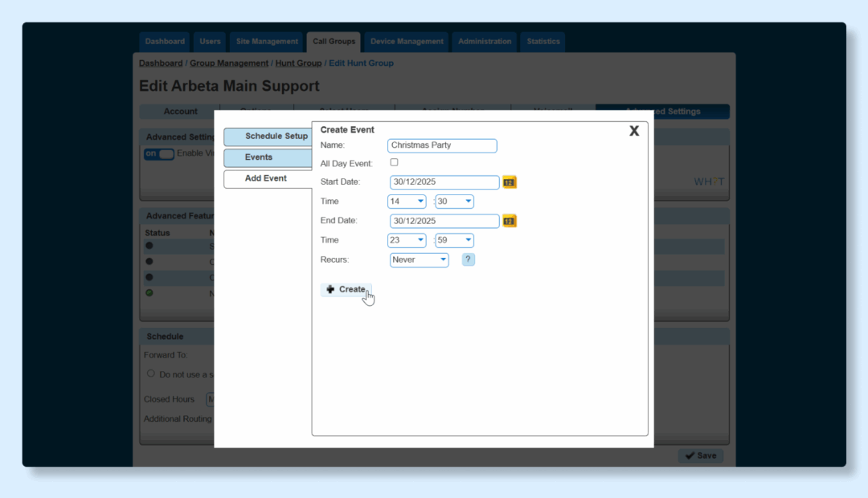Open the End Date calendar picker icon
This screenshot has height=498, width=868.
[x=510, y=221]
